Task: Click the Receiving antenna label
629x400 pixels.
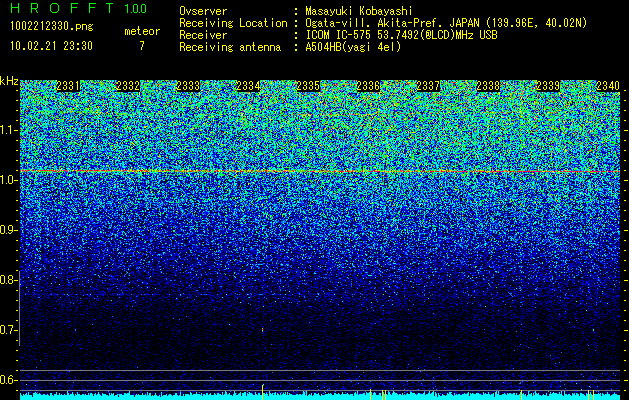Action: coord(230,47)
